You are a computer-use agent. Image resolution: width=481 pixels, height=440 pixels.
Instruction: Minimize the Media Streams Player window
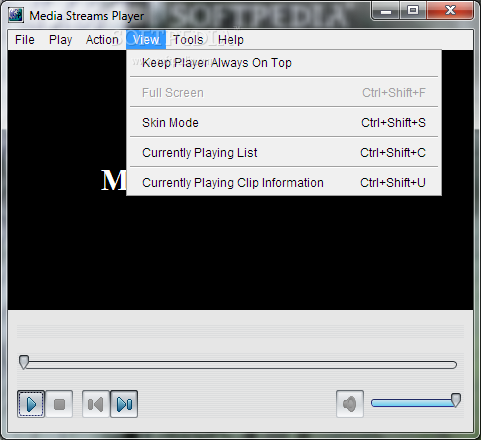pyautogui.click(x=386, y=11)
